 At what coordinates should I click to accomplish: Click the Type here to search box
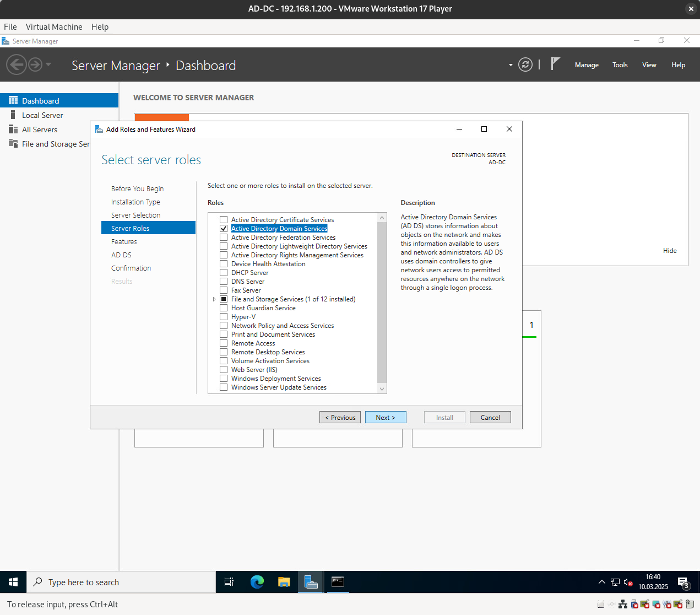coord(121,582)
